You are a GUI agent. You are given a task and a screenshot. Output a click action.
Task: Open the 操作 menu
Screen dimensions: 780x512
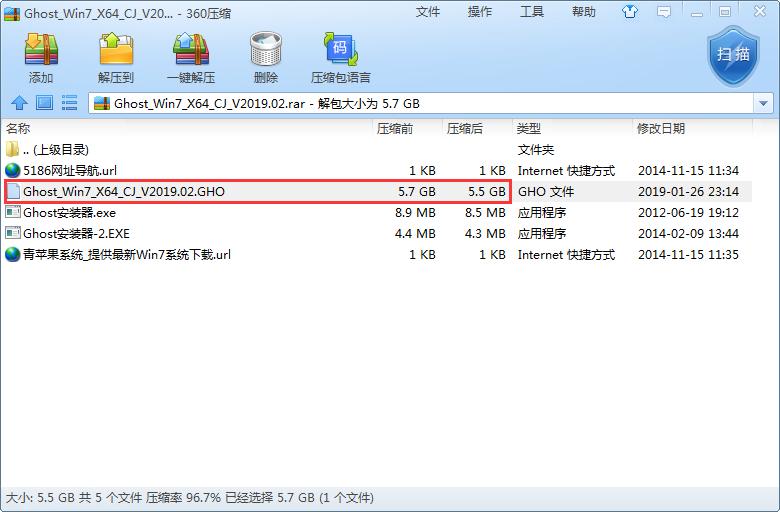click(480, 12)
